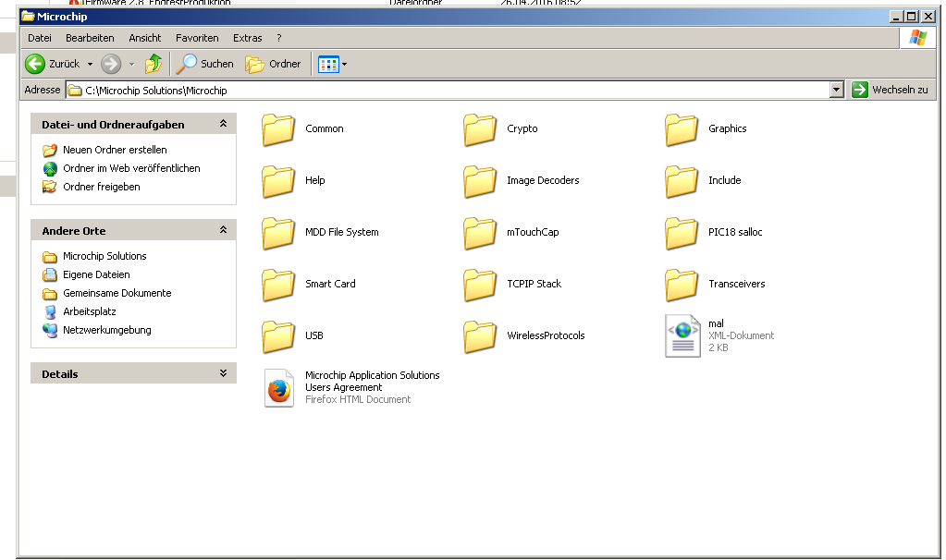Open Arbeitsplatz link

pyautogui.click(x=90, y=311)
